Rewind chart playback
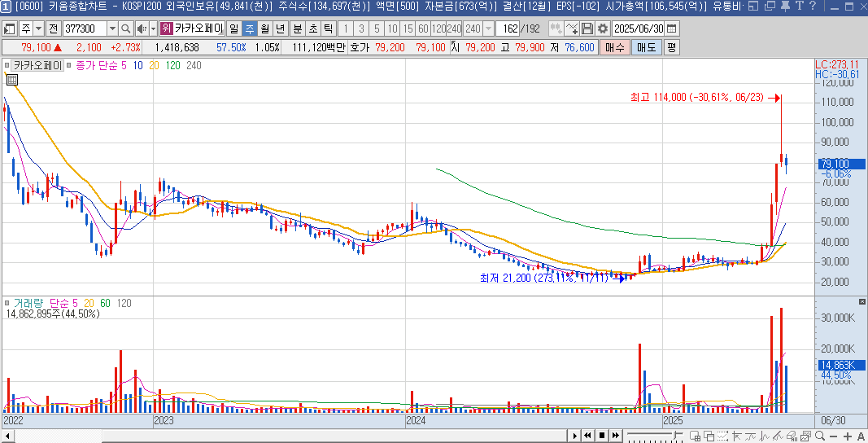Image resolution: width=868 pixels, height=443 pixels. [x=588, y=436]
